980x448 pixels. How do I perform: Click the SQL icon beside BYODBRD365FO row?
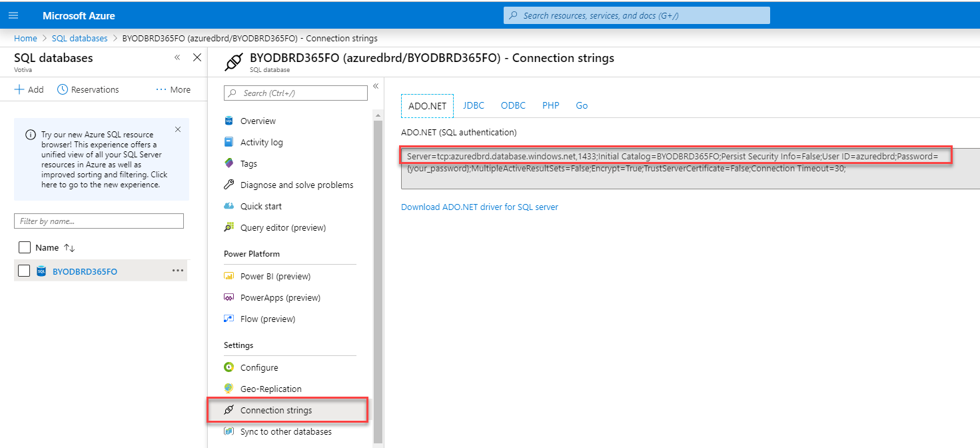point(41,271)
